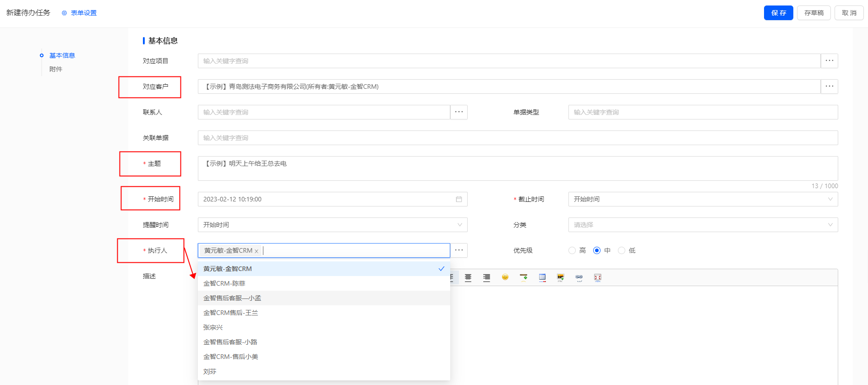Insert a table using the table icon
Image resolution: width=868 pixels, height=385 pixels.
coord(542,277)
